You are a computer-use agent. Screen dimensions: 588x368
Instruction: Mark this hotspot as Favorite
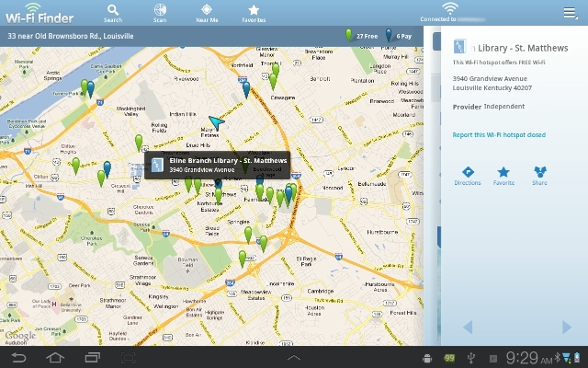coord(503,176)
